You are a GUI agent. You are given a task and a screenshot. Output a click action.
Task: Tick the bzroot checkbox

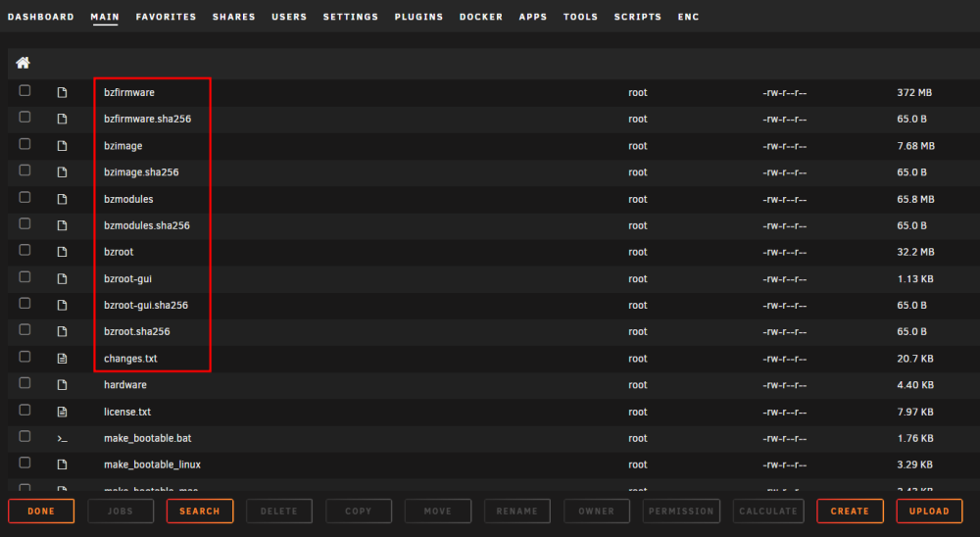(24, 250)
